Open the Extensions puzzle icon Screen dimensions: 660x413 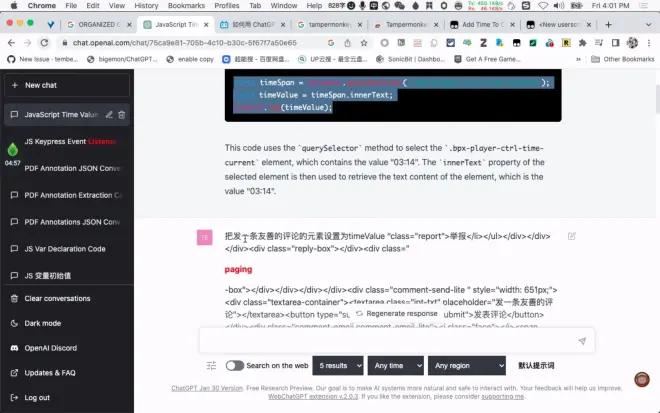tap(583, 43)
